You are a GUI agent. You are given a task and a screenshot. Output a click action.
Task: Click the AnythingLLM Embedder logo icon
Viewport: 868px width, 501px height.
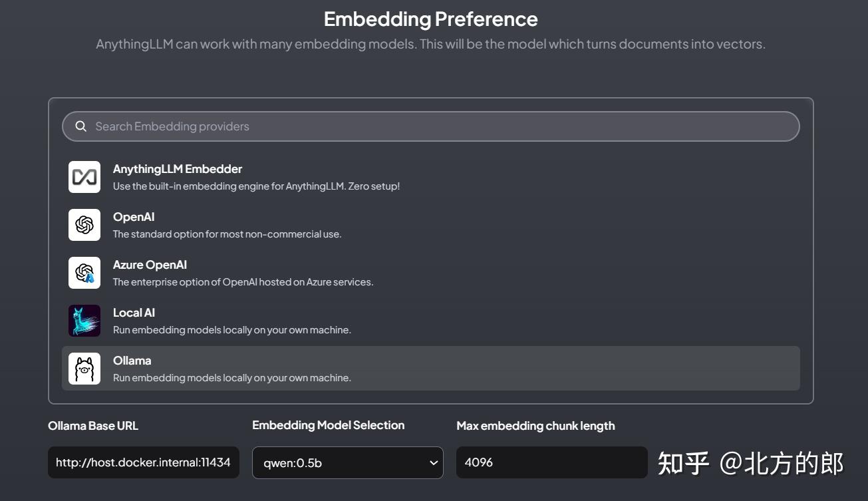pyautogui.click(x=84, y=176)
